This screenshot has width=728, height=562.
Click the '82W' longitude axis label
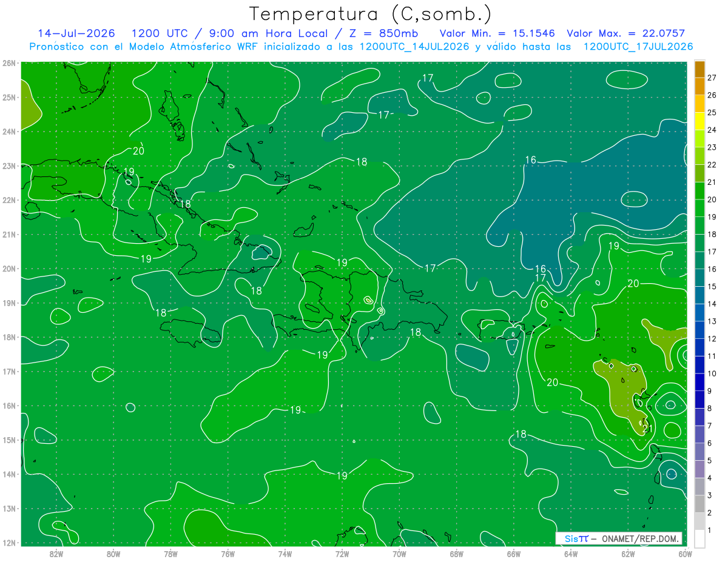click(x=56, y=554)
